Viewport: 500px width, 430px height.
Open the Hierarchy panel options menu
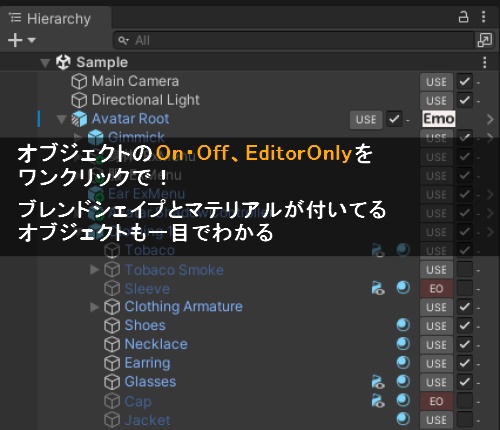[483, 17]
